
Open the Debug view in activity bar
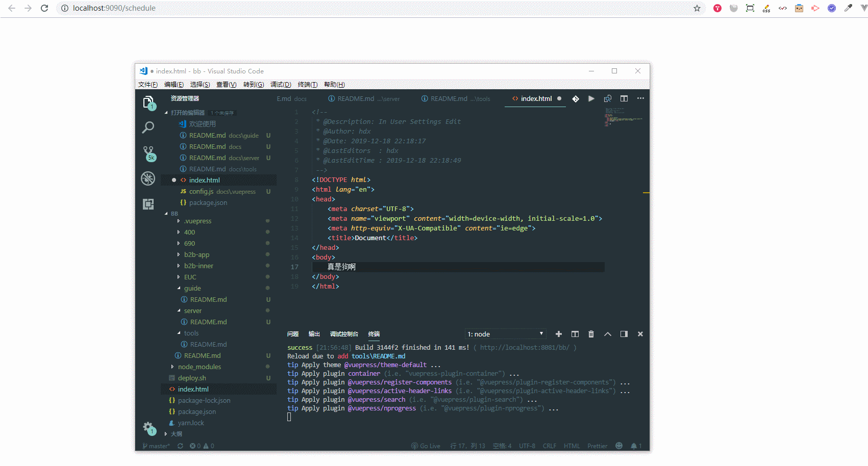tap(148, 178)
